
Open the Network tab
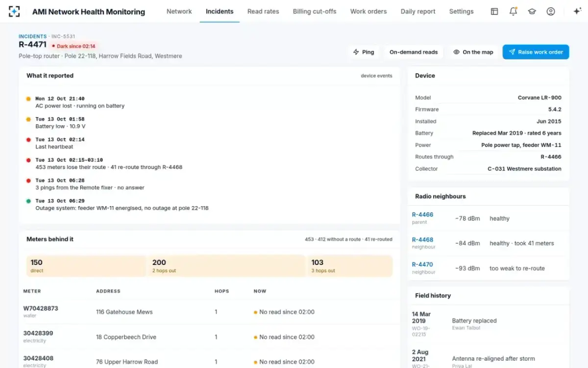click(179, 11)
